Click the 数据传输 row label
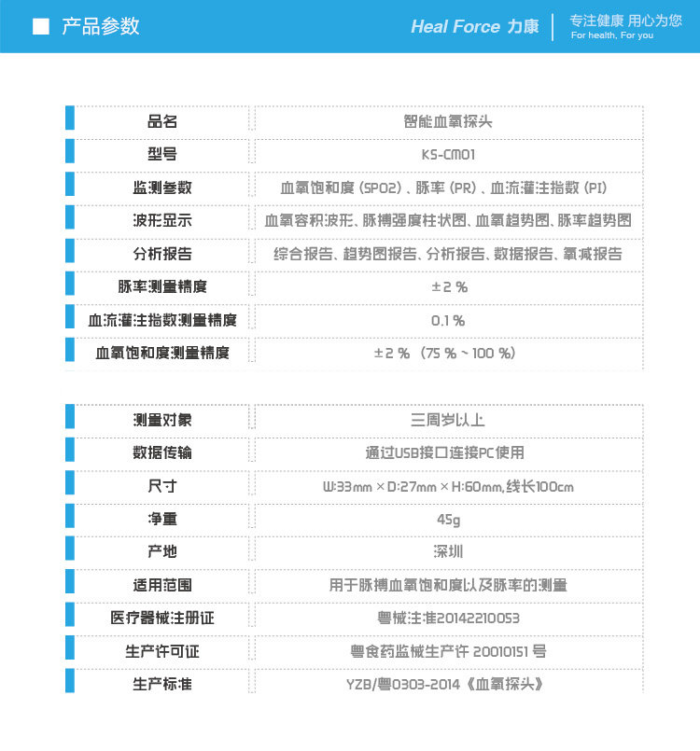Viewport: 700px width, 751px height. (162, 453)
